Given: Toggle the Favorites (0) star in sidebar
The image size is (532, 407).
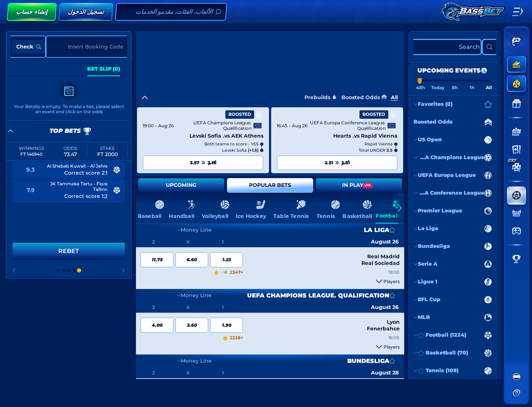Looking at the screenshot, I should click(488, 104).
